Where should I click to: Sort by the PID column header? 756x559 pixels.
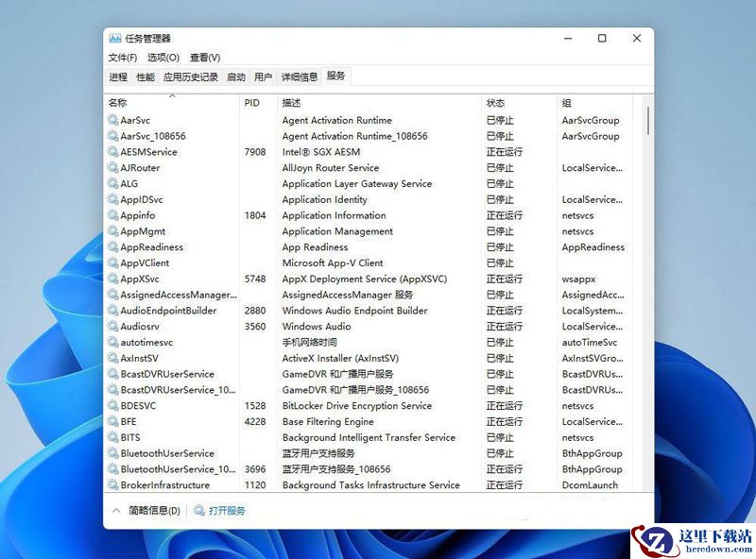pos(258,103)
